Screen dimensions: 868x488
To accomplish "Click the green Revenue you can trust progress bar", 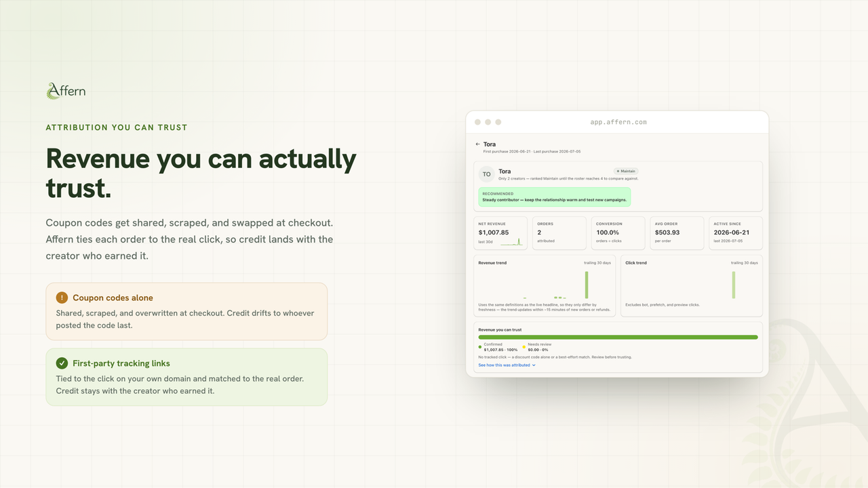I will tap(618, 337).
